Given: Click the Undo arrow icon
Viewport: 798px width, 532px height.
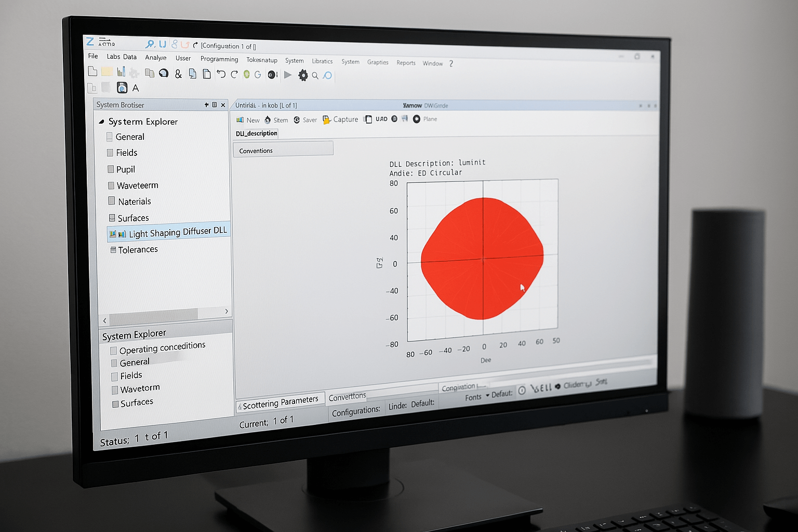Looking at the screenshot, I should 221,74.
